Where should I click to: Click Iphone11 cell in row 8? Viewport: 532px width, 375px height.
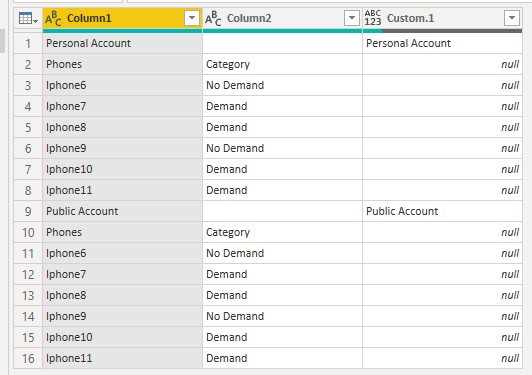click(x=122, y=190)
